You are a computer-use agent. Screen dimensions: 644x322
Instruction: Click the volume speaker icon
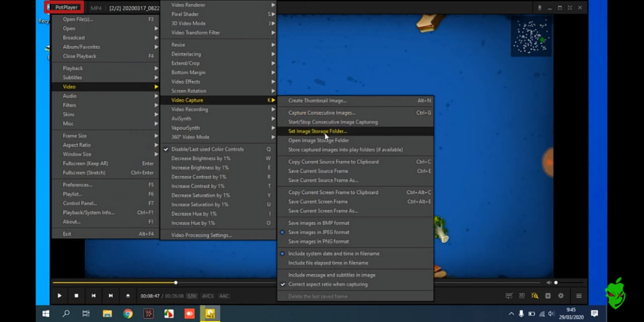point(549,283)
